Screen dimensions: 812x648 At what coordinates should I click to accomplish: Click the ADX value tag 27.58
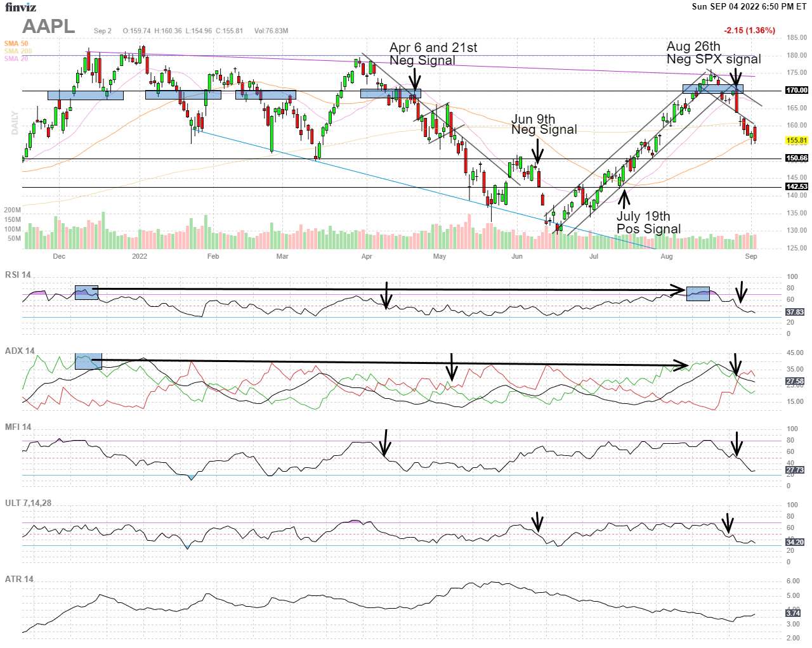click(x=795, y=381)
